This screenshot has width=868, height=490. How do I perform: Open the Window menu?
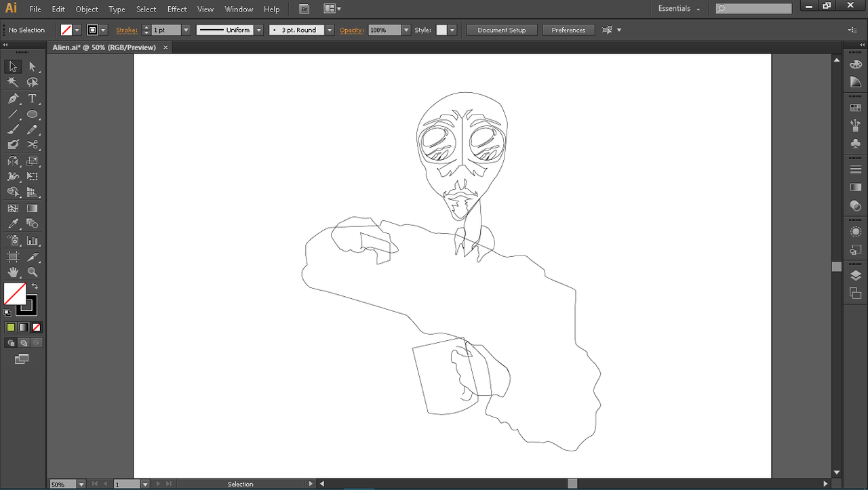click(239, 9)
